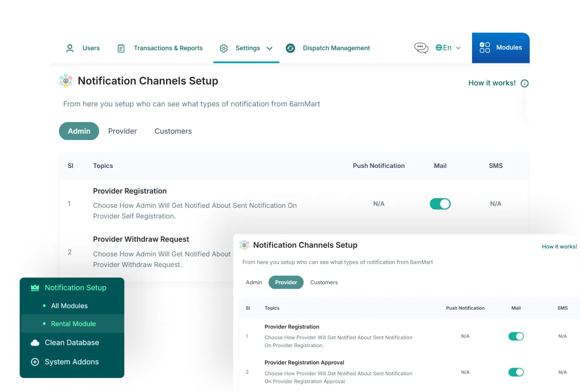Click the Transactions & Reports clipboard icon
580x392 pixels.
[121, 48]
